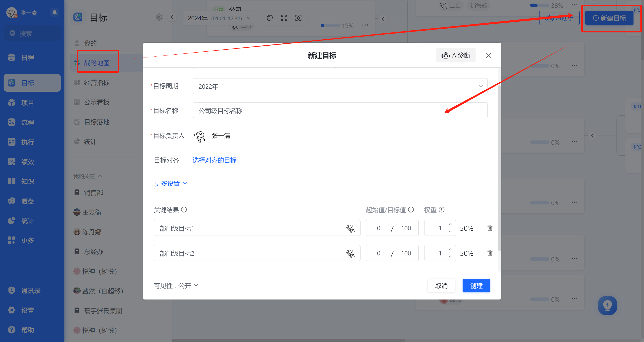The width and height of the screenshot is (644, 342).
Task: Open 绩效 in left navigation
Action: [x=28, y=162]
